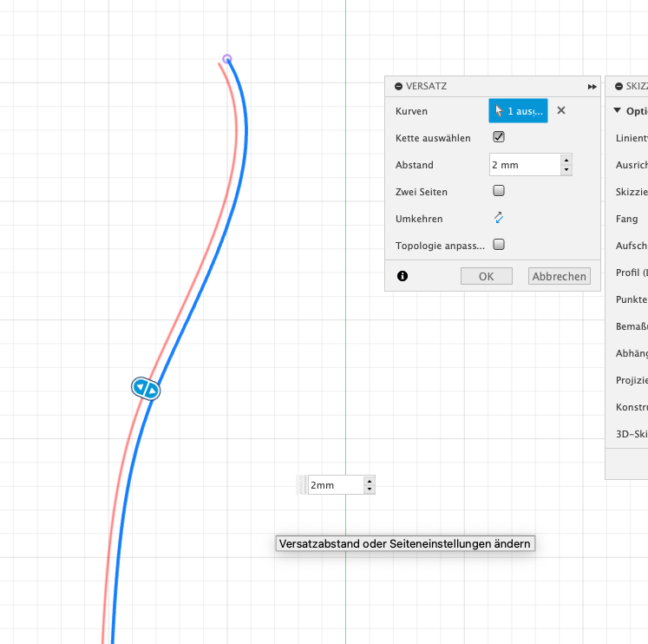Decrease the floating 2mm field with the down arrow
The image size is (648, 644).
(370, 490)
